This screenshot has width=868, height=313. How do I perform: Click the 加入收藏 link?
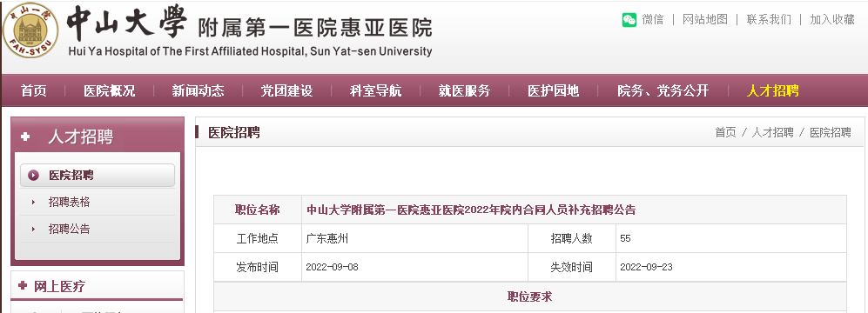coord(832,20)
